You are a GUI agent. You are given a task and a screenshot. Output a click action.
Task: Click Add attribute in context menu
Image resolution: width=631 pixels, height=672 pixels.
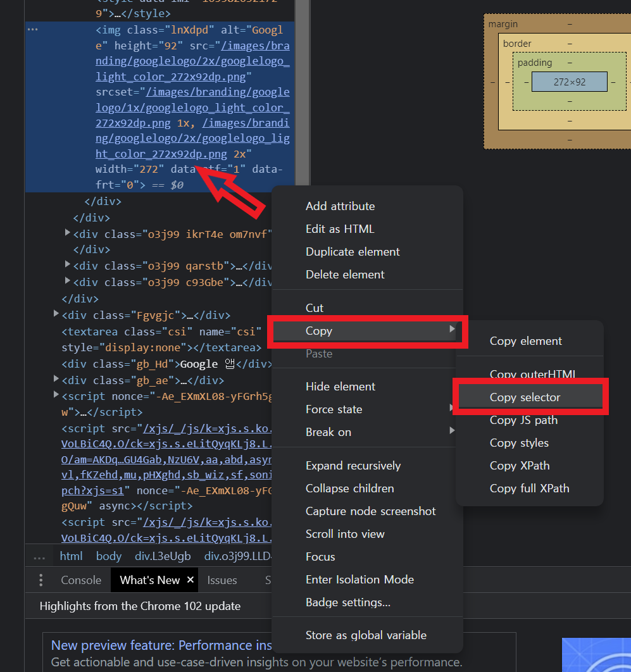coord(340,206)
